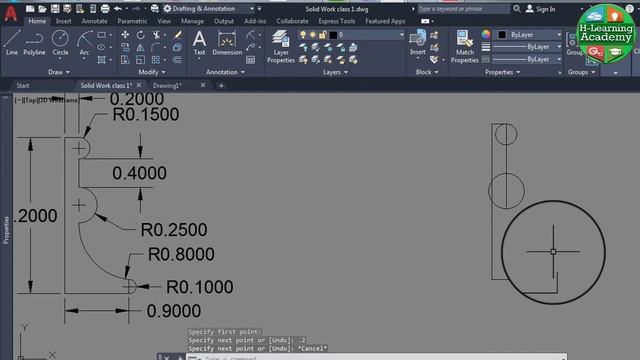Switch to the Insert ribbon tab
Image resolution: width=640 pixels, height=360 pixels.
pos(63,21)
